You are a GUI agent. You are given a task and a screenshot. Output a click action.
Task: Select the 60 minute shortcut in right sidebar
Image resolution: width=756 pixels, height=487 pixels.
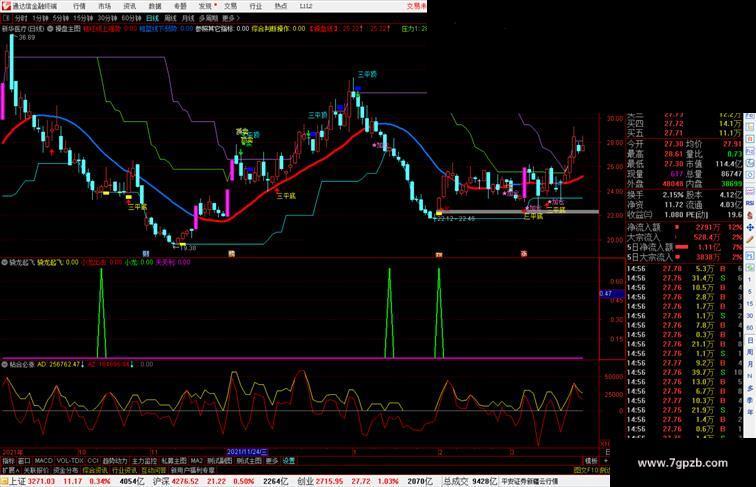[749, 328]
